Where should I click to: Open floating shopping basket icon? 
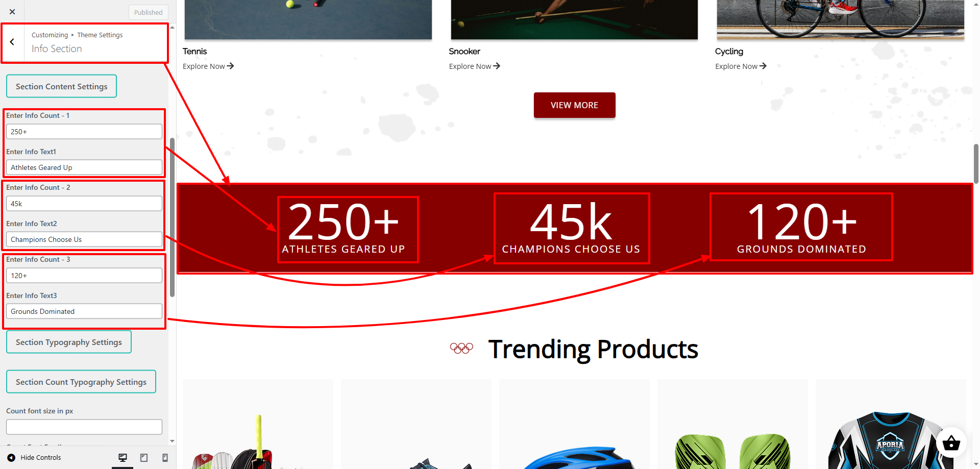(x=951, y=442)
